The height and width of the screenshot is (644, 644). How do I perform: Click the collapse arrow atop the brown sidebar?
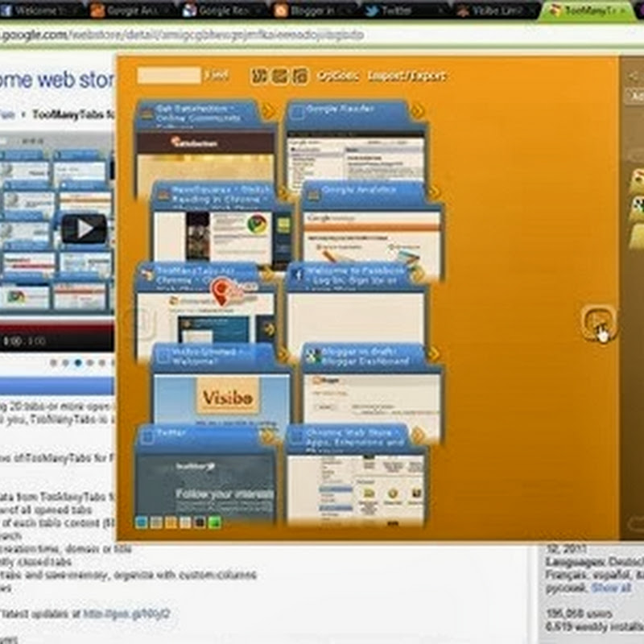pyautogui.click(x=633, y=76)
